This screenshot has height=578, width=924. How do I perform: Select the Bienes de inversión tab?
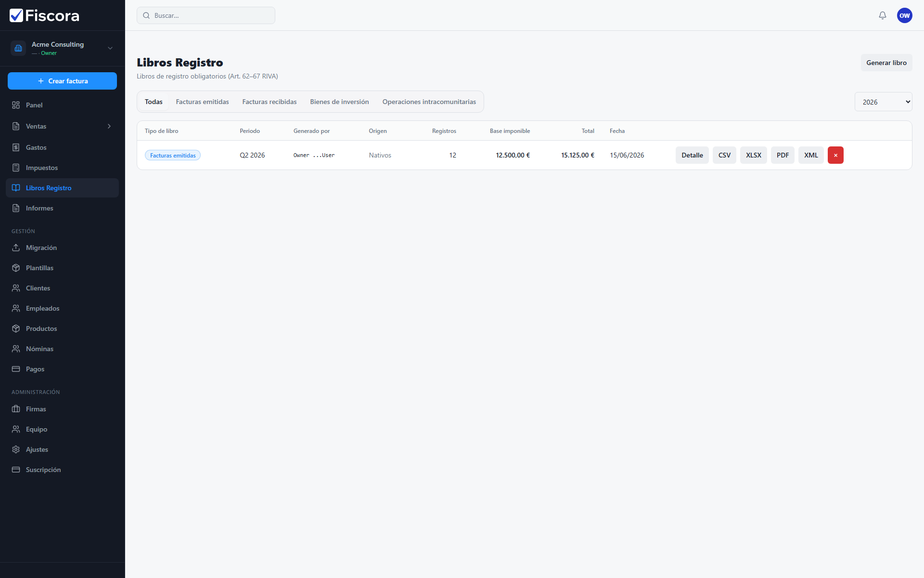[x=339, y=102]
